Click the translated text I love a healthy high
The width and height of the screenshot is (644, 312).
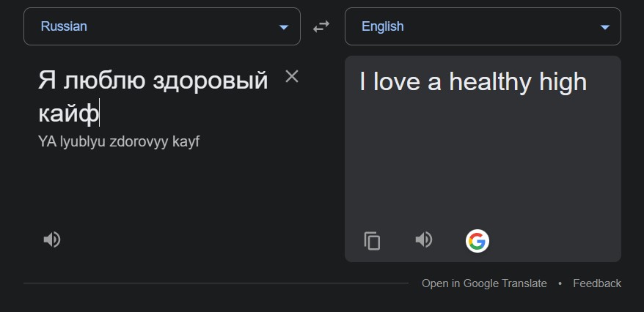(x=473, y=82)
